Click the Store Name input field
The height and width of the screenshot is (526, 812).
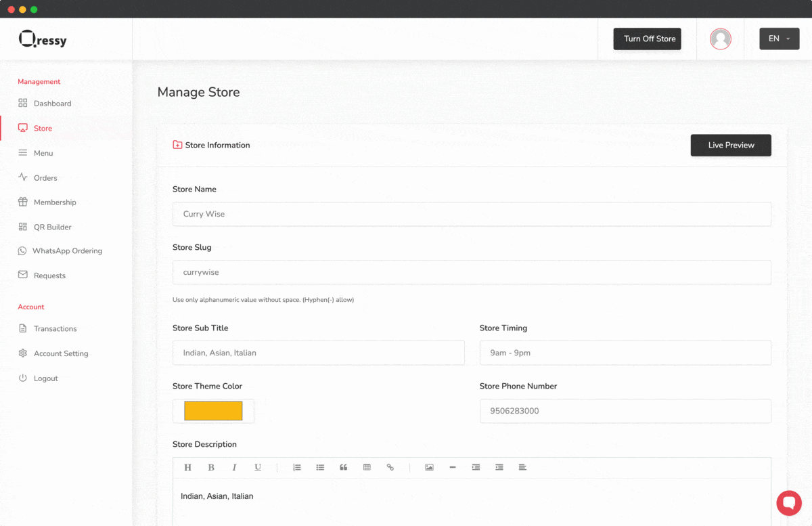tap(472, 214)
